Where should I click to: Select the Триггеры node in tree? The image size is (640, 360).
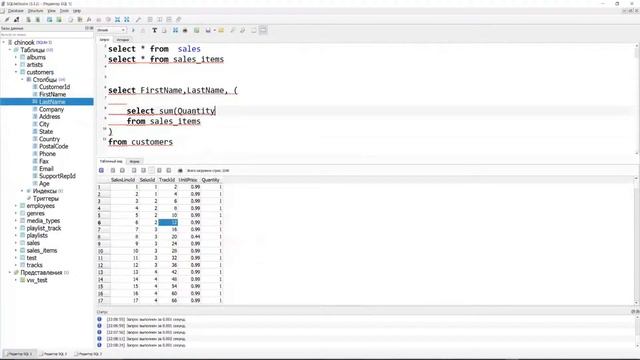(x=46, y=198)
